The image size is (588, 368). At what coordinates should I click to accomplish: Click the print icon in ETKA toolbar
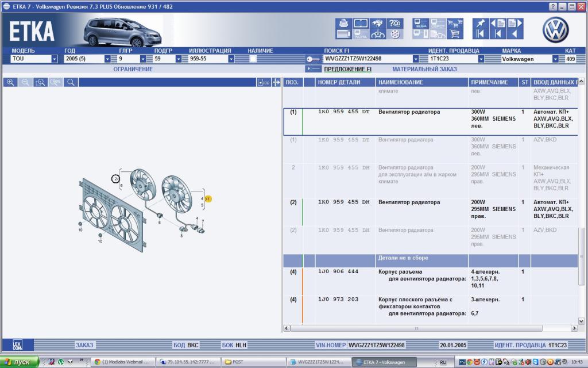[x=343, y=23]
